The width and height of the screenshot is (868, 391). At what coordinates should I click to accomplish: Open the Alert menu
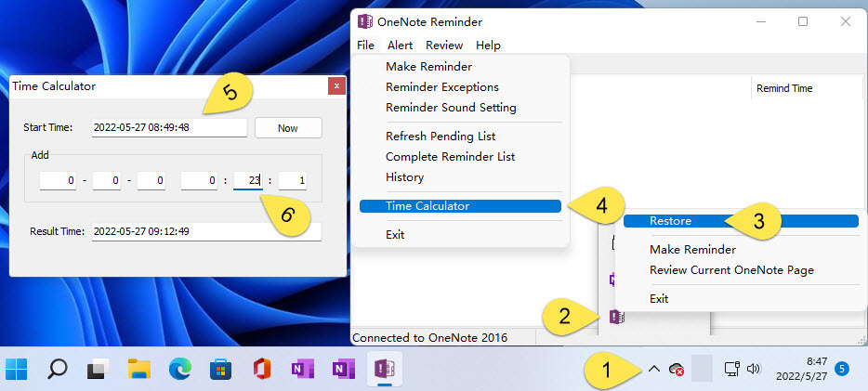(x=400, y=46)
